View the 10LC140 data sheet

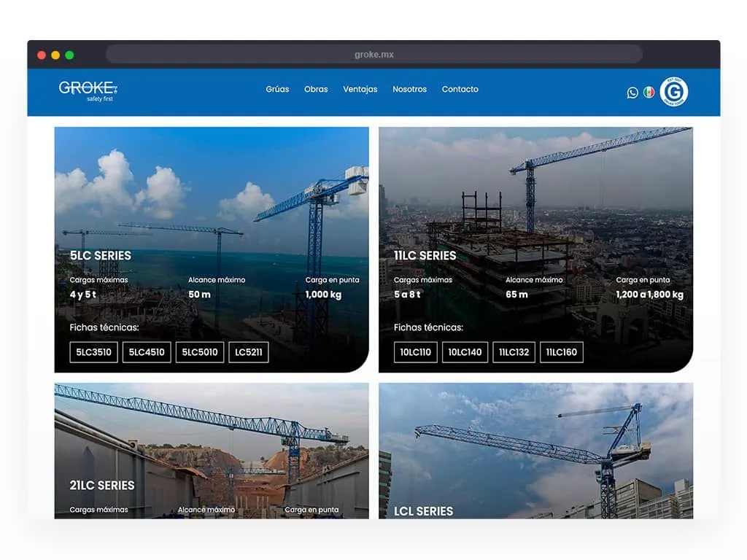[x=465, y=352]
